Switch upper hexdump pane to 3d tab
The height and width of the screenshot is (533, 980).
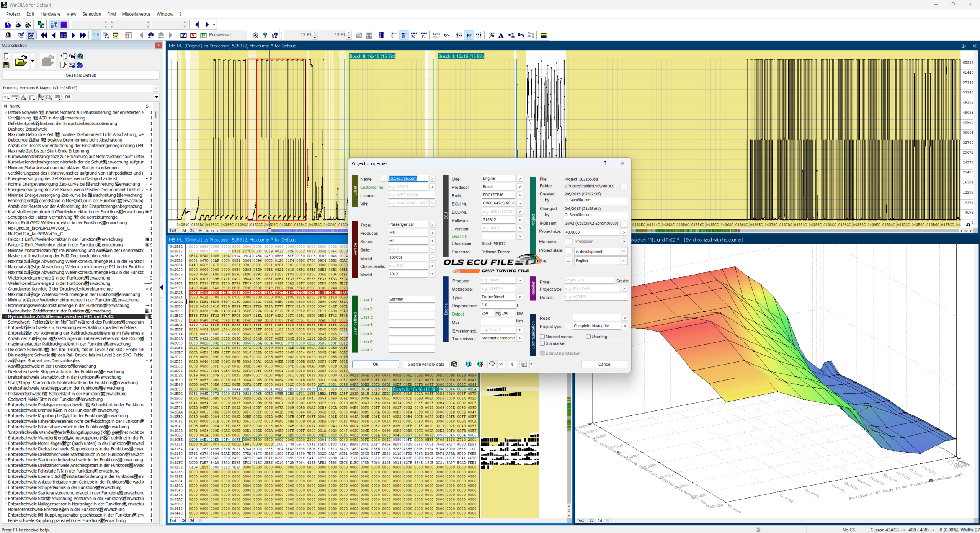(192, 231)
